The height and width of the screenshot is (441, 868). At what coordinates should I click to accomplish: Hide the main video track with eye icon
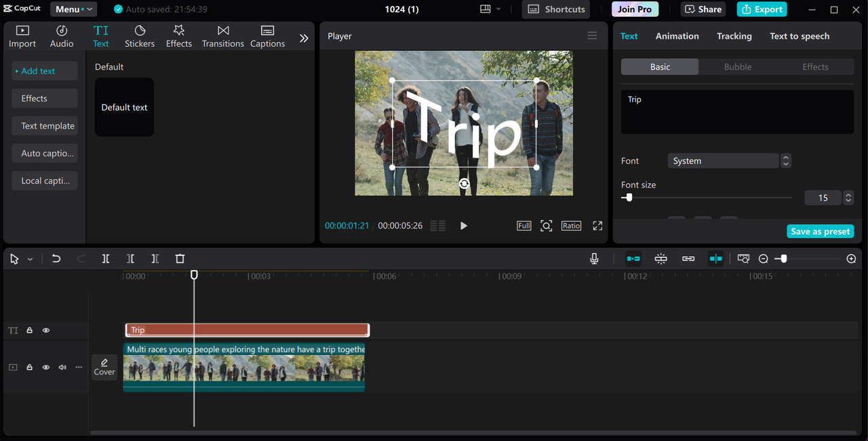click(x=46, y=367)
